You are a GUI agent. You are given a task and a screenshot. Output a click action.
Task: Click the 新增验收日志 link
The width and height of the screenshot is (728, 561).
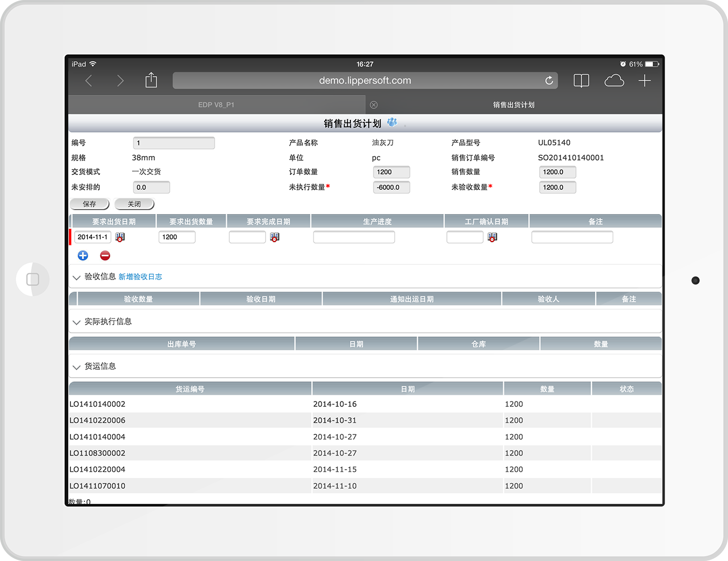[140, 277]
